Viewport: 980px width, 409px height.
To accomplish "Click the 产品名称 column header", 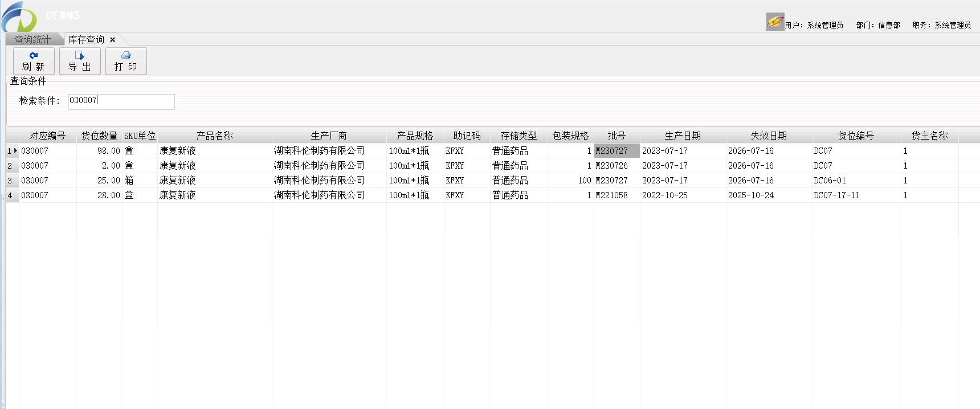I will (x=215, y=136).
